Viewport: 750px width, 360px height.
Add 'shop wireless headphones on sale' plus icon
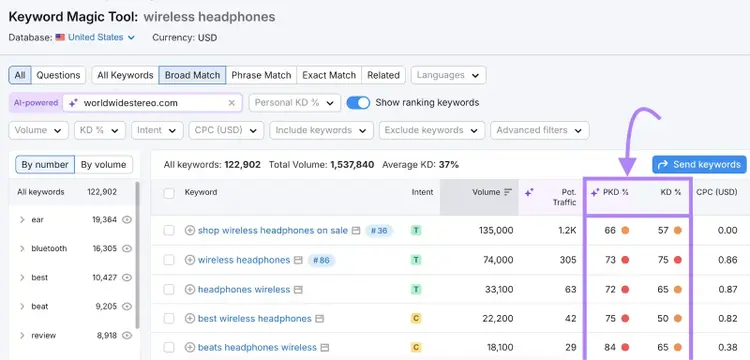pyautogui.click(x=190, y=230)
